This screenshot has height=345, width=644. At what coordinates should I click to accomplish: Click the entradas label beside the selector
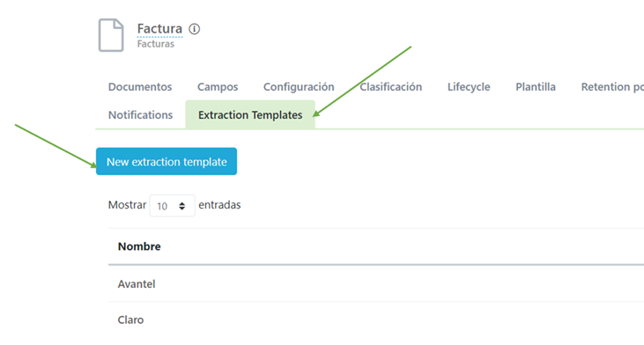click(x=219, y=205)
